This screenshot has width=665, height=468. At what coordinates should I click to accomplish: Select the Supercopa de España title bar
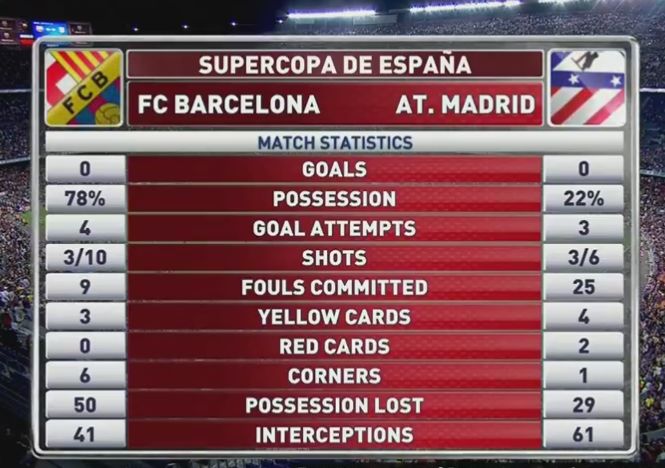point(334,65)
